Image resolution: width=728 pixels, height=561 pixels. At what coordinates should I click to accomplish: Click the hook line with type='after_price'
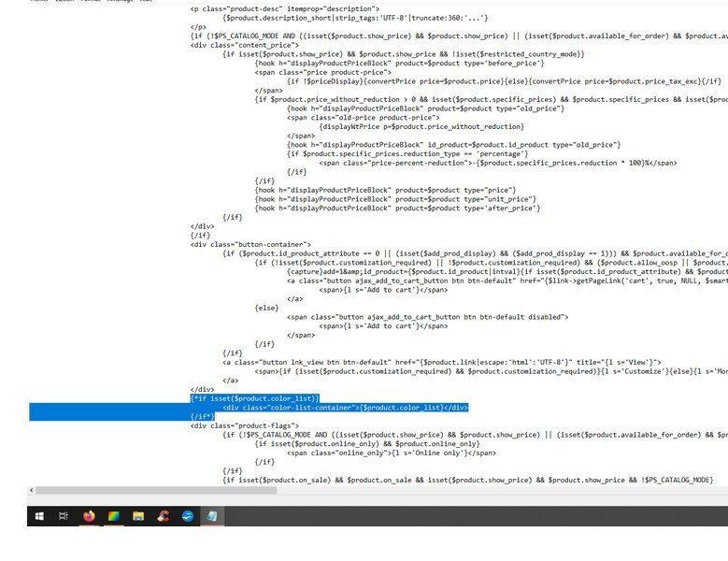point(397,209)
